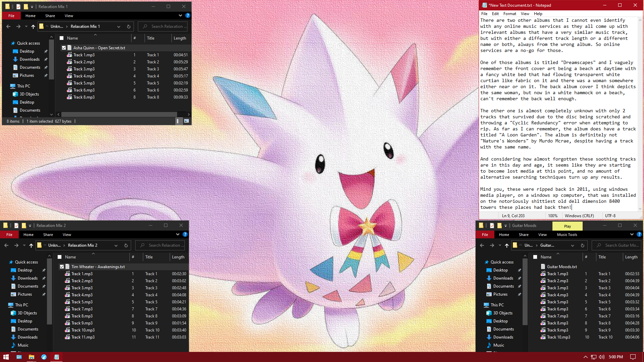The height and width of the screenshot is (362, 644).
Task: Click help icon in Relaxation Mix 2 window
Action: click(185, 234)
